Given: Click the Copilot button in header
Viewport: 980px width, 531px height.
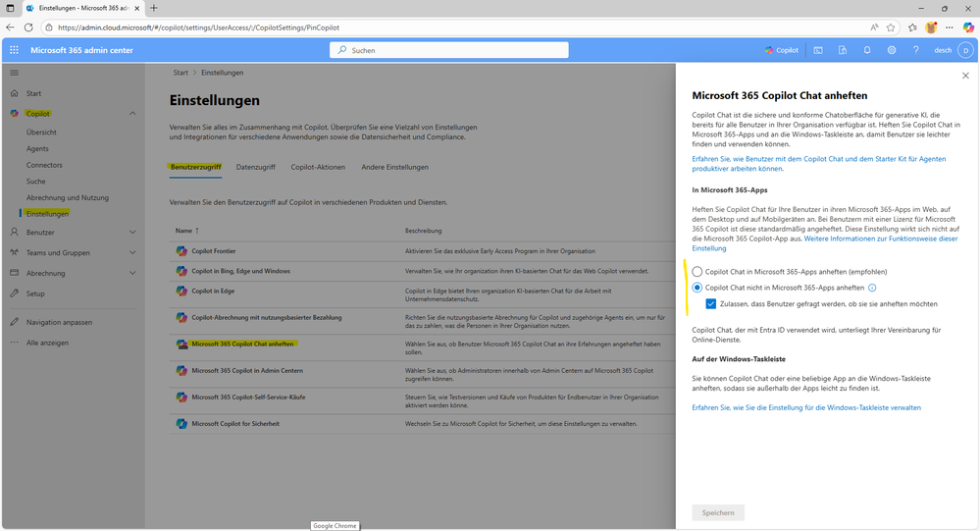Looking at the screenshot, I should pyautogui.click(x=781, y=50).
